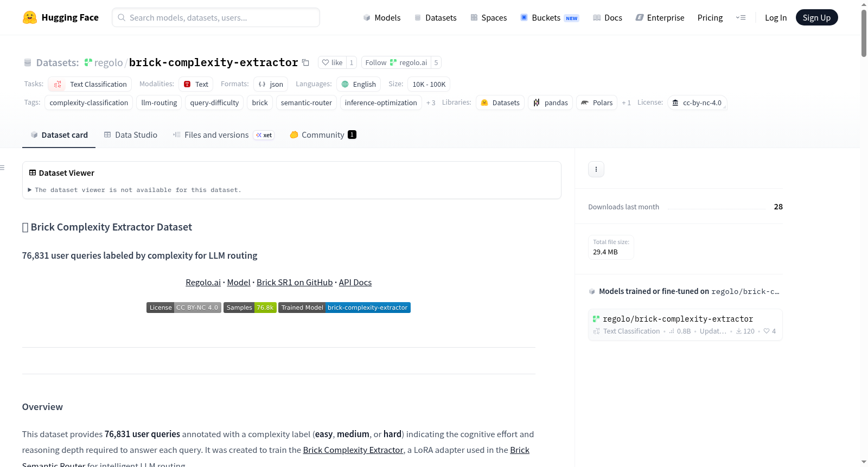Click the heart like button

click(x=332, y=62)
